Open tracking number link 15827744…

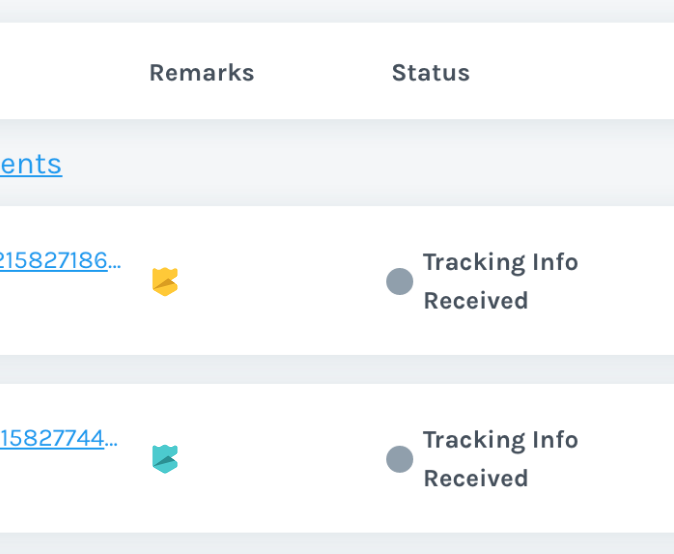(x=58, y=438)
